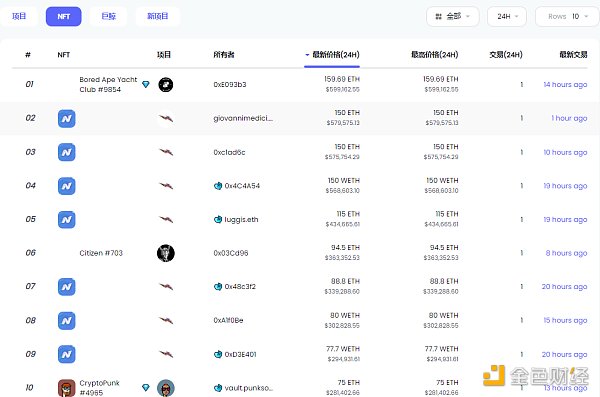Viewport: 600px width, 397px height.
Task: Open owner 0xE093b3
Action: [230, 85]
